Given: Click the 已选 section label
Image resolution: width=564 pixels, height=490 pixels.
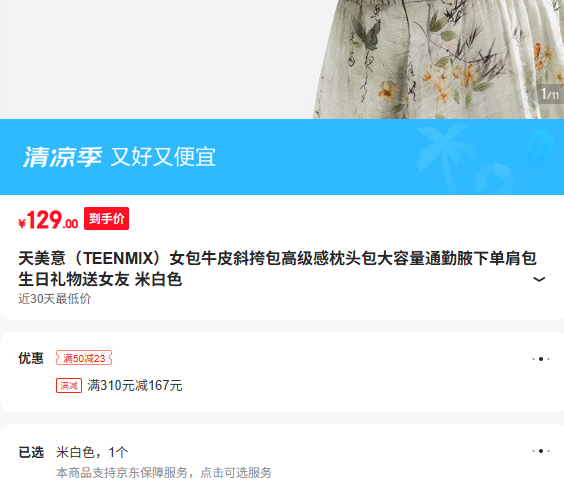Looking at the screenshot, I should click(x=31, y=452).
